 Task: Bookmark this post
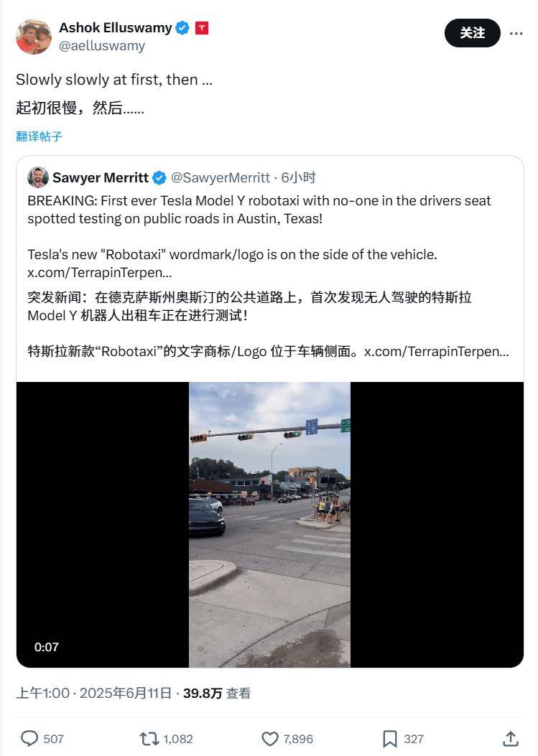click(x=389, y=739)
